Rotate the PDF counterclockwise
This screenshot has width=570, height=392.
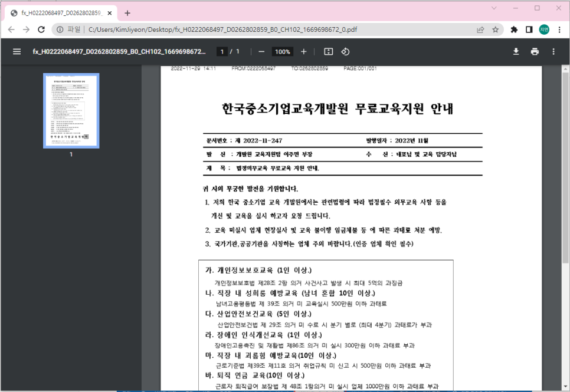point(345,52)
